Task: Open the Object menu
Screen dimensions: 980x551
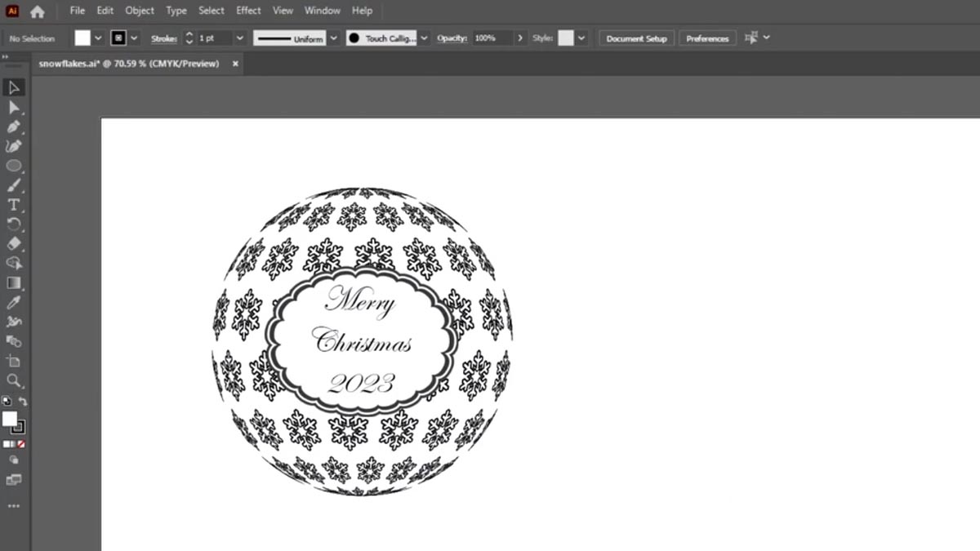Action: [x=139, y=11]
